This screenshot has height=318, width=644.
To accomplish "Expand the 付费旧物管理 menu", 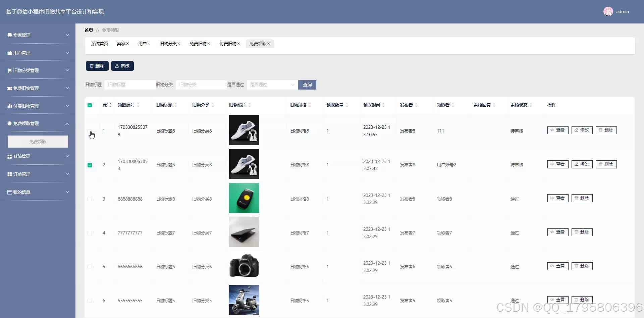I will (67, 106).
